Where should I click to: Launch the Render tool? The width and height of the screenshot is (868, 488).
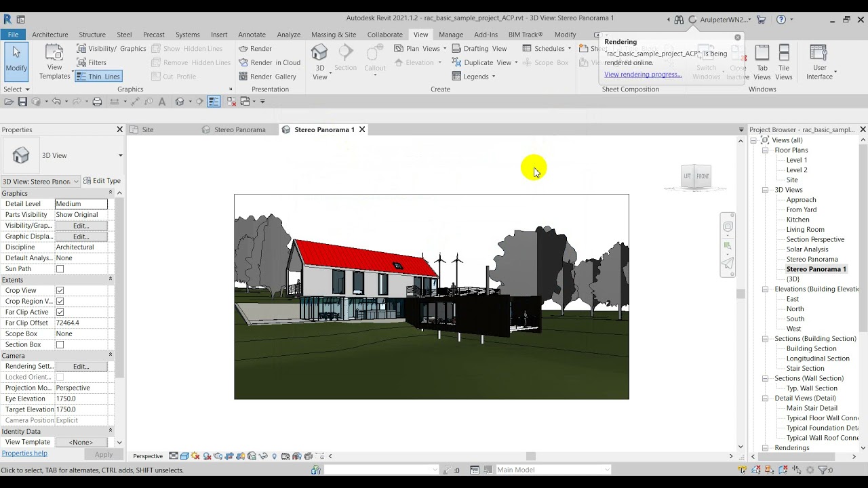pos(256,49)
